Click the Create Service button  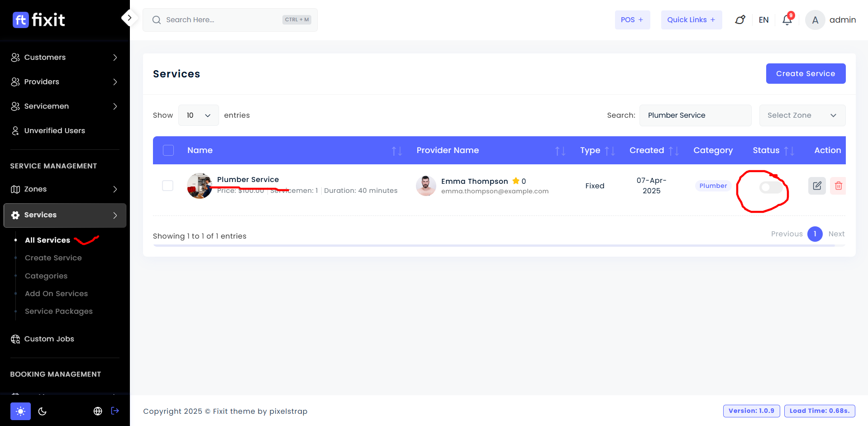click(805, 74)
